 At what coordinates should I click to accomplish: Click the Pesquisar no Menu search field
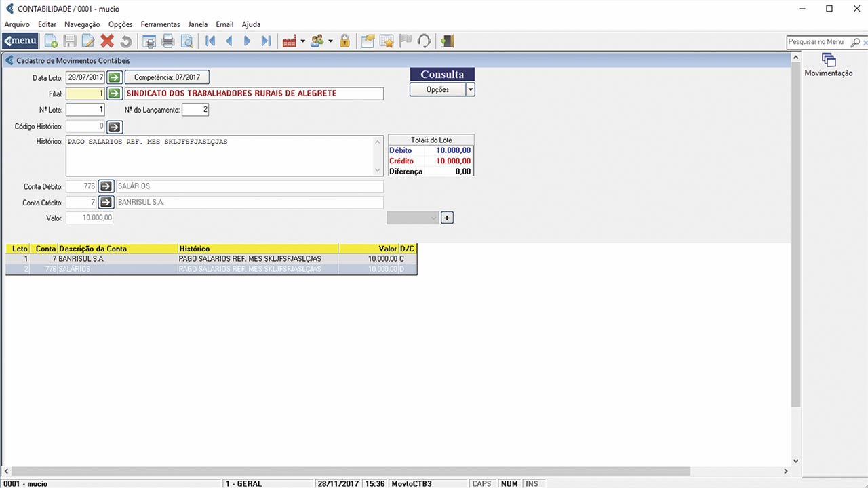(818, 42)
